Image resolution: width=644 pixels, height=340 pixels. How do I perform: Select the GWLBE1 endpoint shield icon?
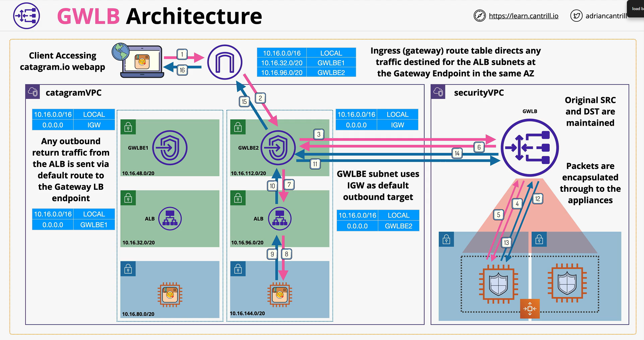coord(170,148)
